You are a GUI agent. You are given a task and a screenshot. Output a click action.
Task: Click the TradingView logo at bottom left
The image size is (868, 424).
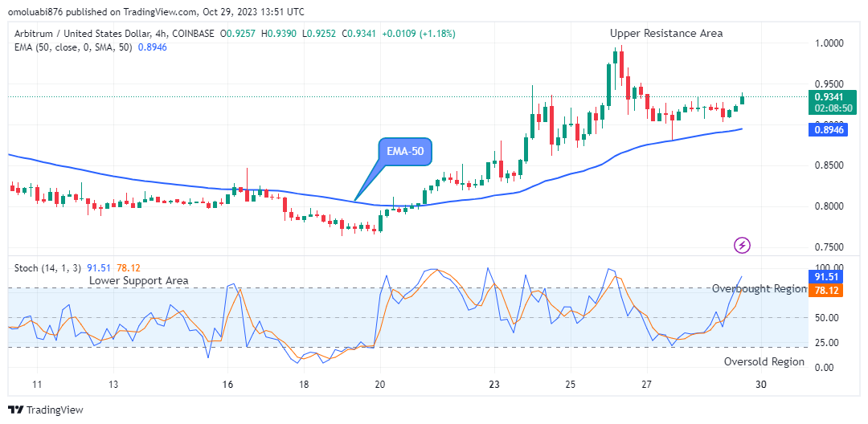pos(46,410)
